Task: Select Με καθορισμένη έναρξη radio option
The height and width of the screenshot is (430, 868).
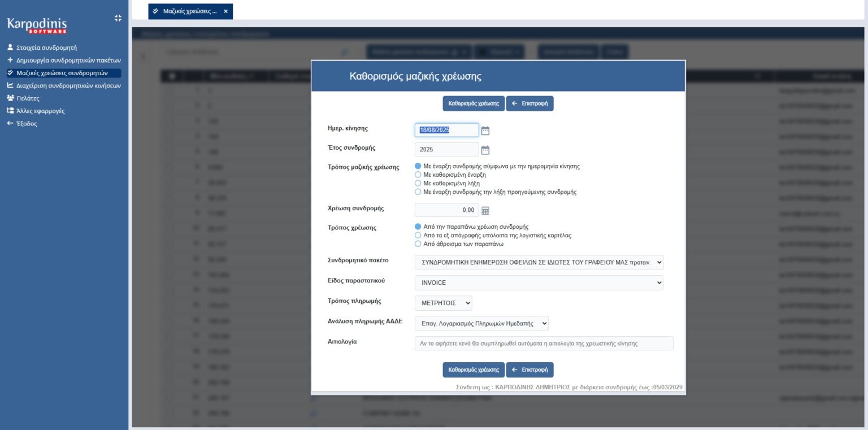Action: pos(418,175)
